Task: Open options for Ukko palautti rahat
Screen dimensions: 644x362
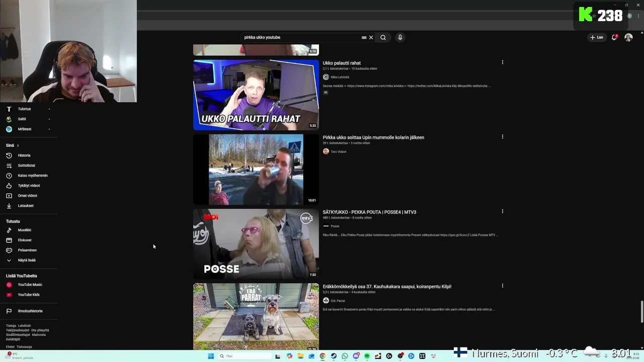Action: (x=502, y=62)
